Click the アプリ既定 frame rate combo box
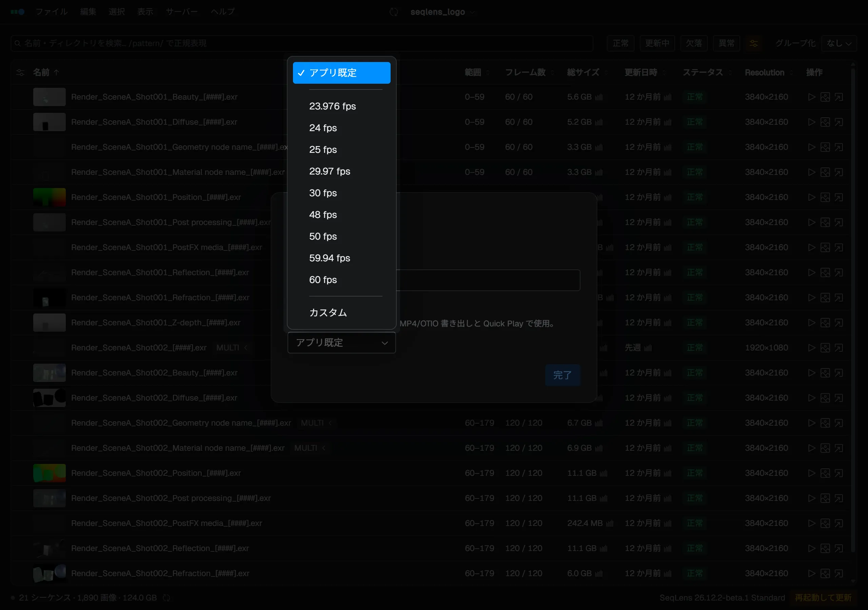This screenshot has width=868, height=610. coord(341,343)
